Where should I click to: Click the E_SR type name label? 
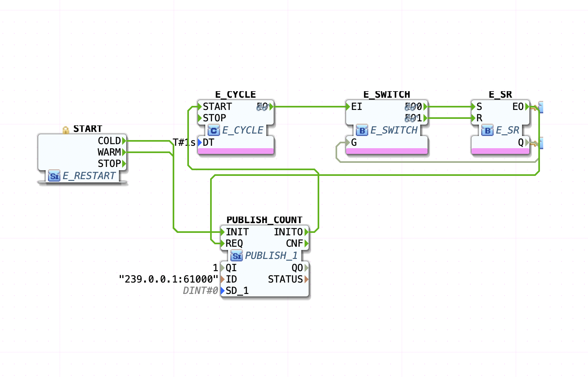click(507, 130)
